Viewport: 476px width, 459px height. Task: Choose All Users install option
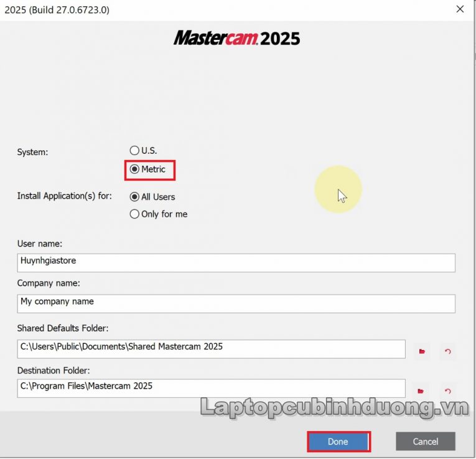coord(134,197)
